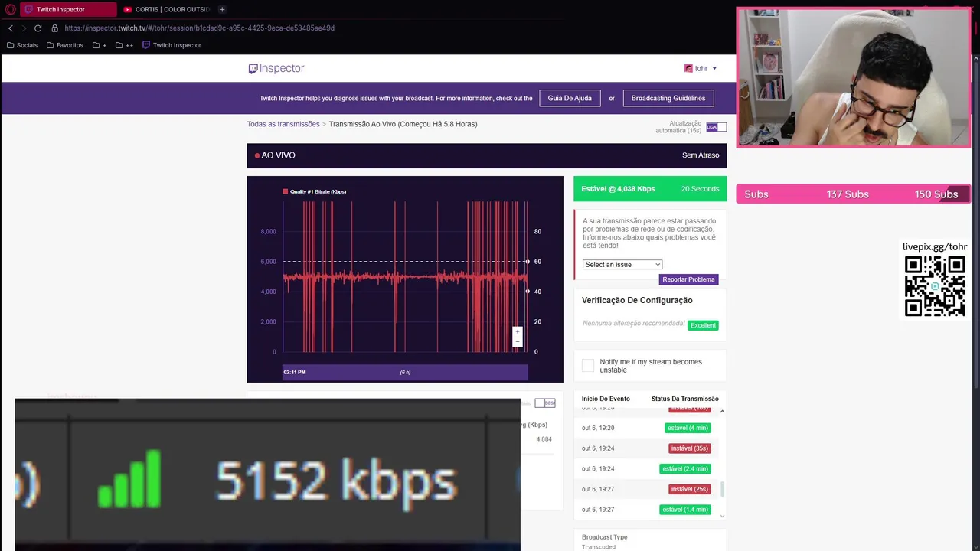
Task: Open the Favoritos bookmark folder
Action: pyautogui.click(x=65, y=45)
